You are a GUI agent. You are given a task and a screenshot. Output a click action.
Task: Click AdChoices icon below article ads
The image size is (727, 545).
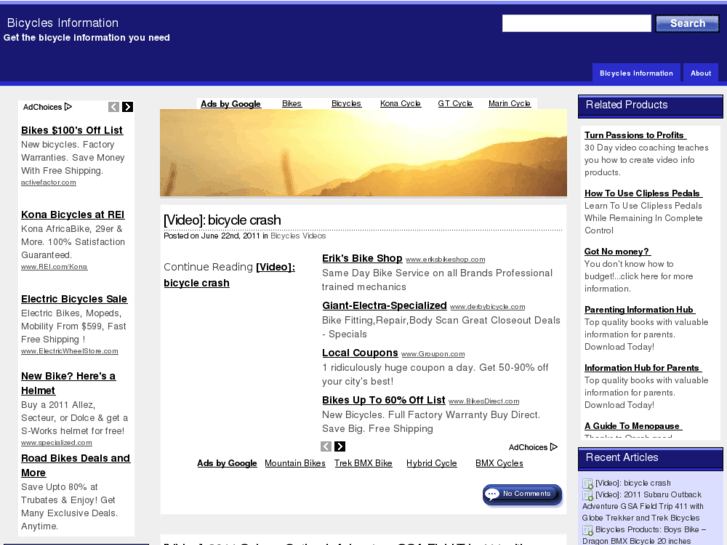pos(554,447)
